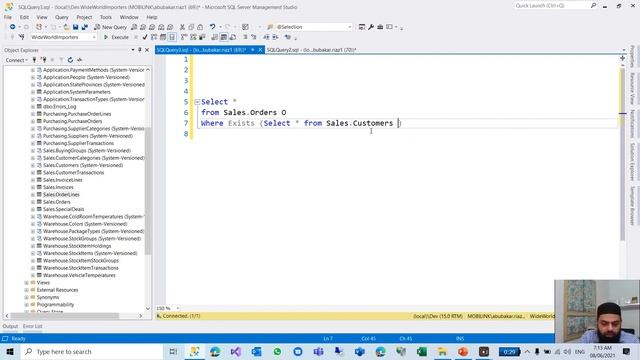Viewport: 640px width, 360px height.
Task: Select dbo.Errors_Log table
Action: pos(60,107)
